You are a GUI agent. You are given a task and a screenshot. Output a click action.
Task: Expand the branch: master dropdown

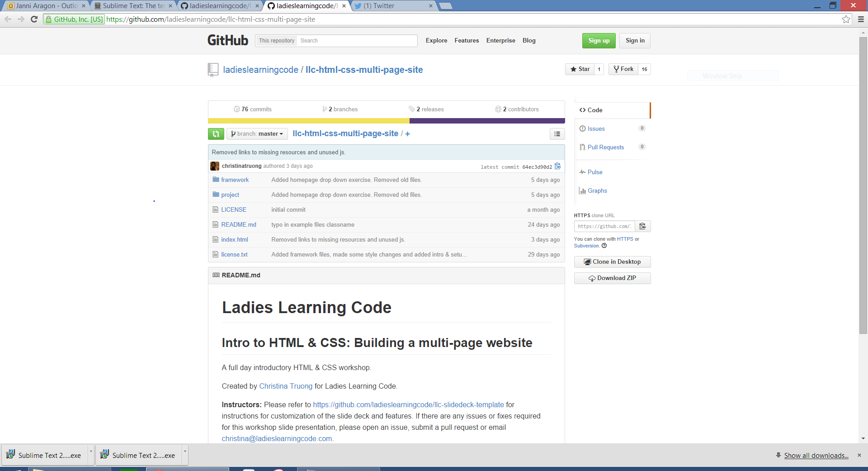click(x=257, y=134)
